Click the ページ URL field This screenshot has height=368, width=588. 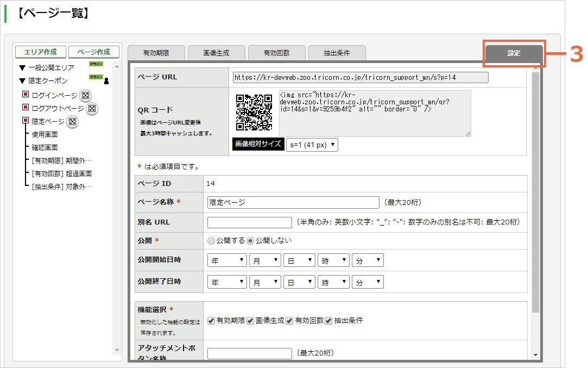361,77
